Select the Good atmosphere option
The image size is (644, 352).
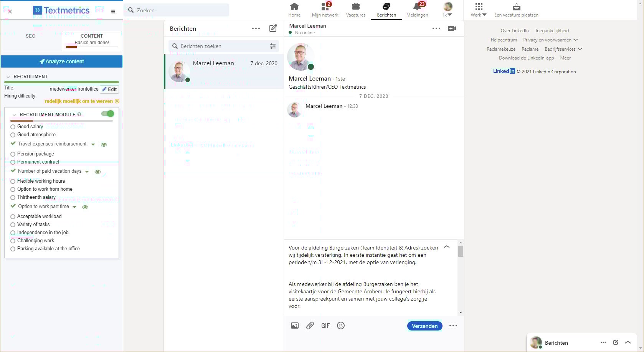tap(13, 135)
